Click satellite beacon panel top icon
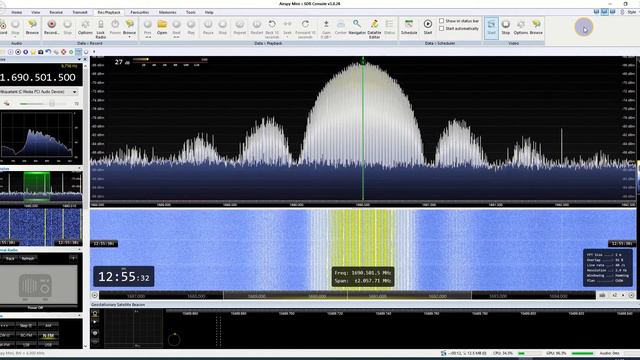Viewport: 640px width, 360px height. pyautogui.click(x=95, y=313)
